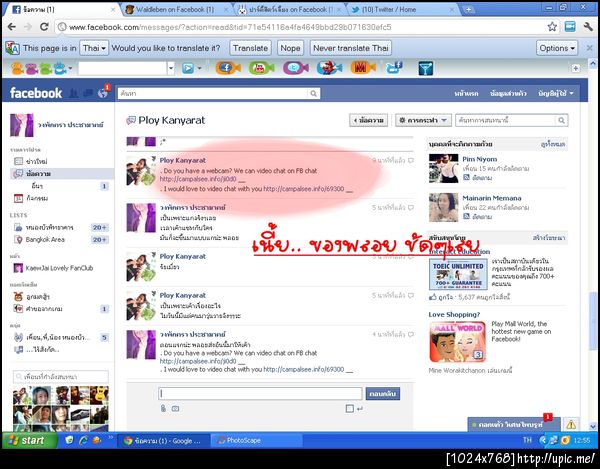The width and height of the screenshot is (600, 469).
Task: Open the actions gear dropdown button
Action: (423, 120)
